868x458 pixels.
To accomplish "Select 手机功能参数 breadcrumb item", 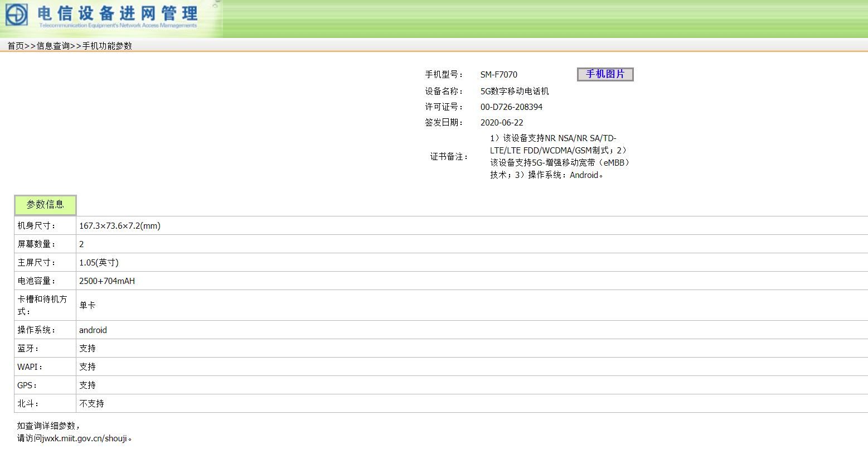I will pyautogui.click(x=107, y=46).
